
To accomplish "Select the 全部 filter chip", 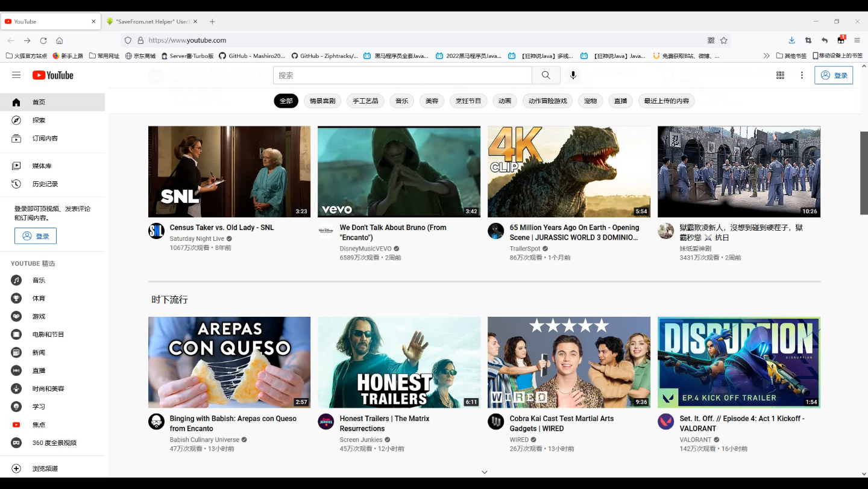I will pos(286,101).
